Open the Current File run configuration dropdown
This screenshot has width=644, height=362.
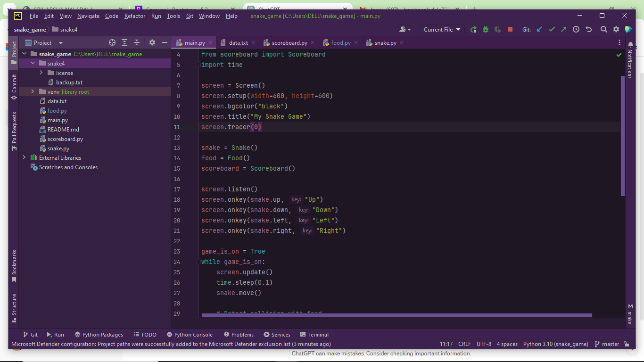coord(442,29)
